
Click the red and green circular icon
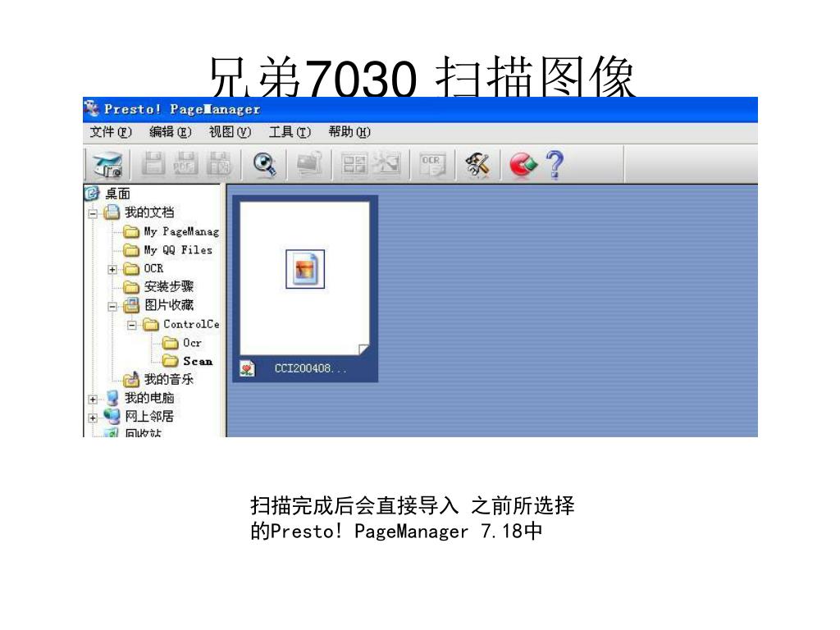[523, 164]
